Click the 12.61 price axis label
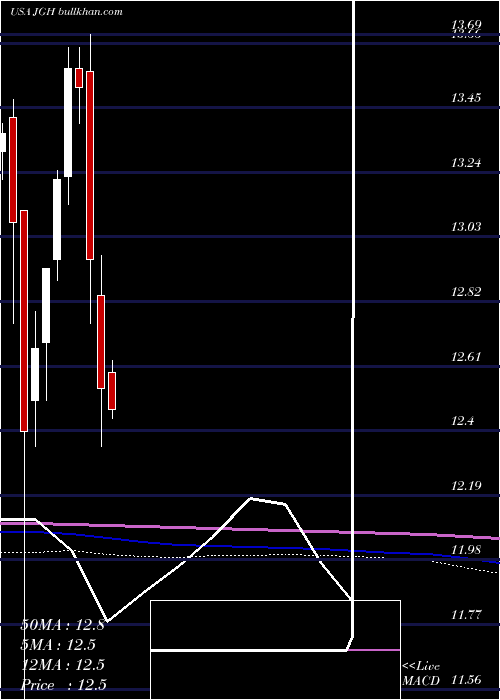 (466, 357)
